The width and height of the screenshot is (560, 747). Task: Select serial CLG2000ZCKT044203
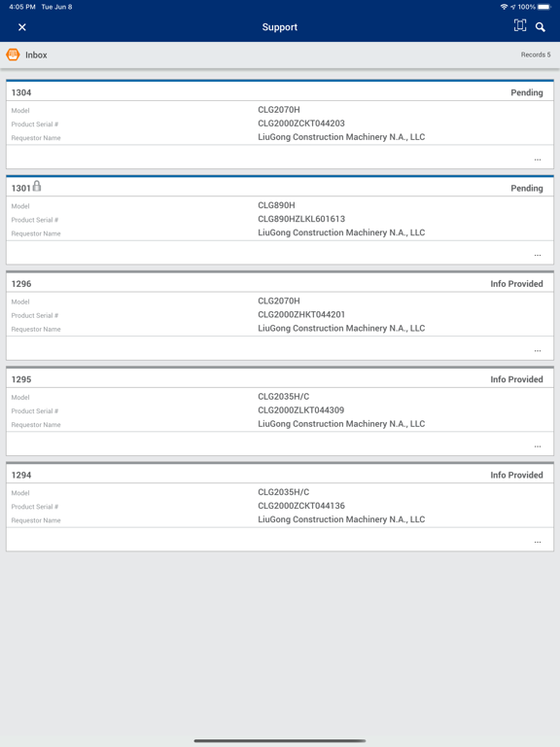tap(301, 124)
